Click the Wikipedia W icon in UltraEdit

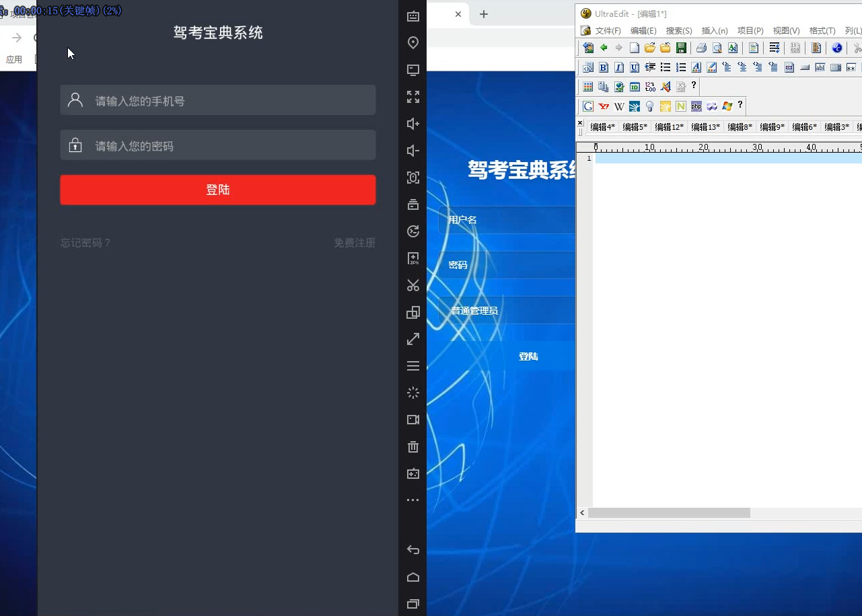[x=619, y=106]
